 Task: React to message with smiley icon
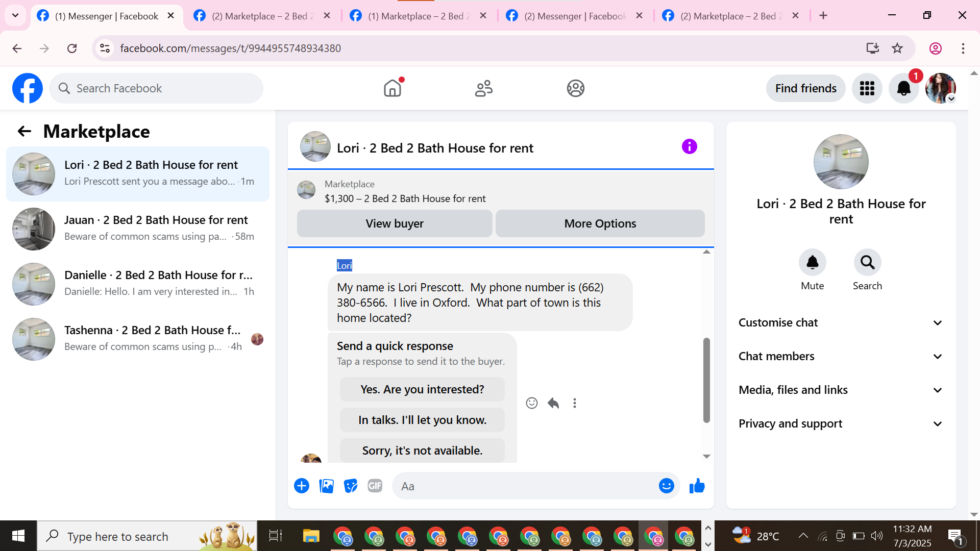(531, 404)
